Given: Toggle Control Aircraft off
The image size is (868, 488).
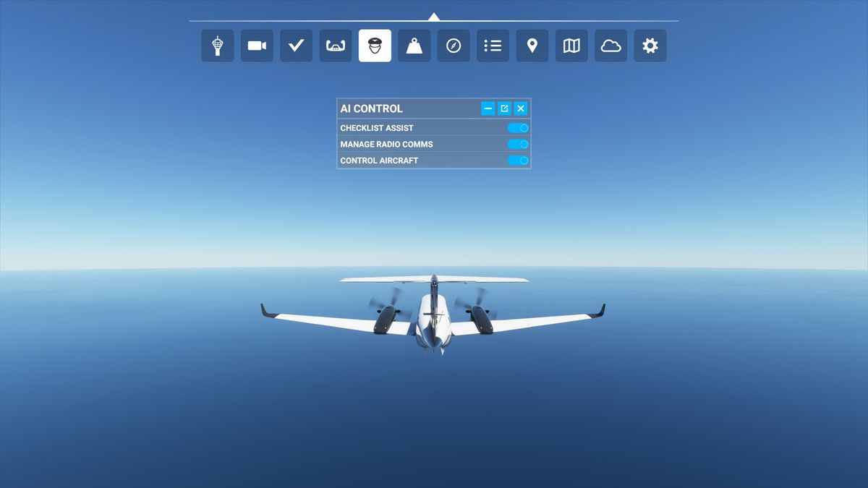Looking at the screenshot, I should 518,160.
